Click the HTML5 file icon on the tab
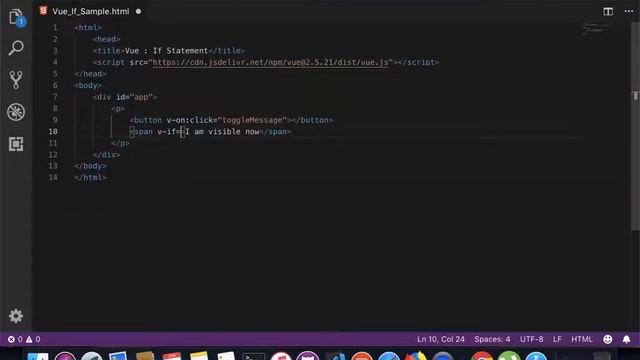The height and width of the screenshot is (360, 640). tap(43, 11)
